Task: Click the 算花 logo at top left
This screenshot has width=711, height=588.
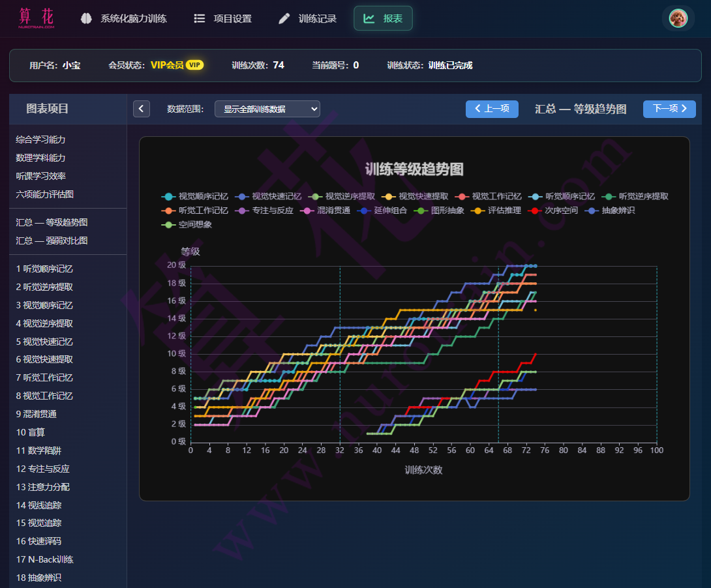Action: pyautogui.click(x=37, y=18)
